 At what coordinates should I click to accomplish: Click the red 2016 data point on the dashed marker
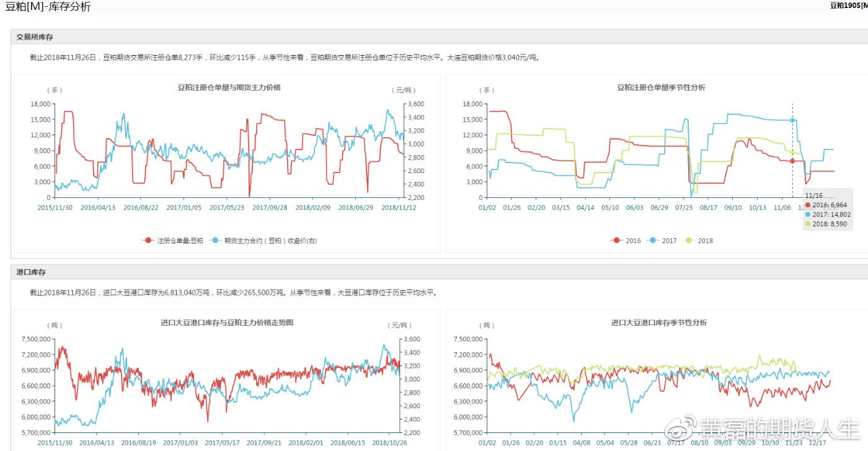[x=792, y=161]
